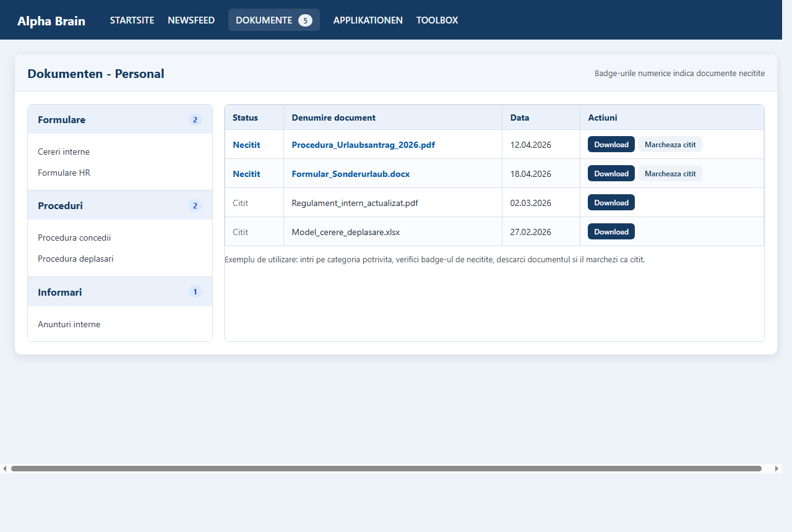792x532 pixels.
Task: Click the Denumire document column header
Action: 393,118
